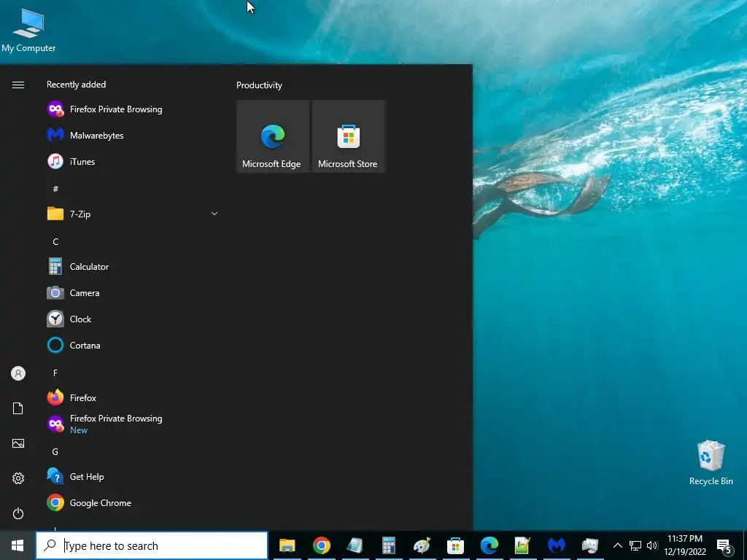Open the Camera app
This screenshot has height=560, width=747.
point(133,293)
